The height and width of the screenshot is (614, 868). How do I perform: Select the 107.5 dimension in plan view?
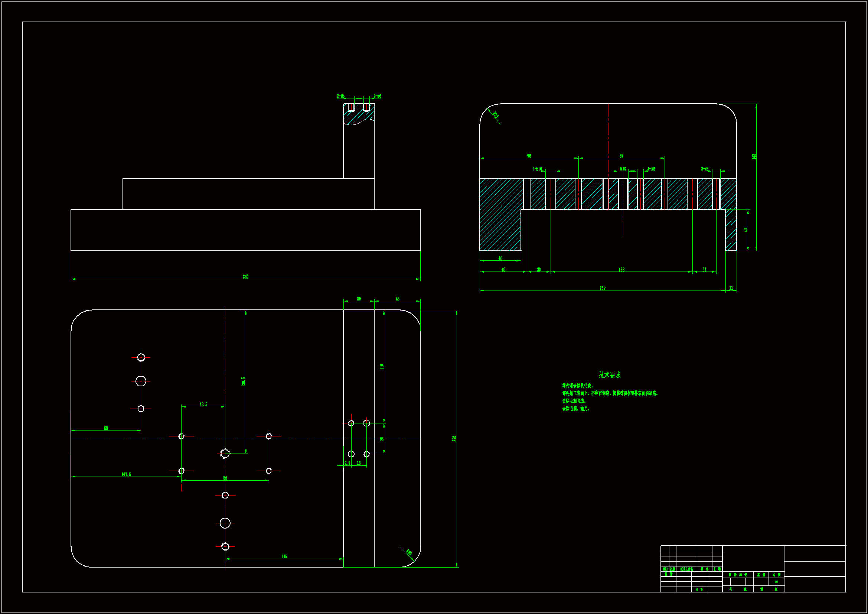coord(126,474)
